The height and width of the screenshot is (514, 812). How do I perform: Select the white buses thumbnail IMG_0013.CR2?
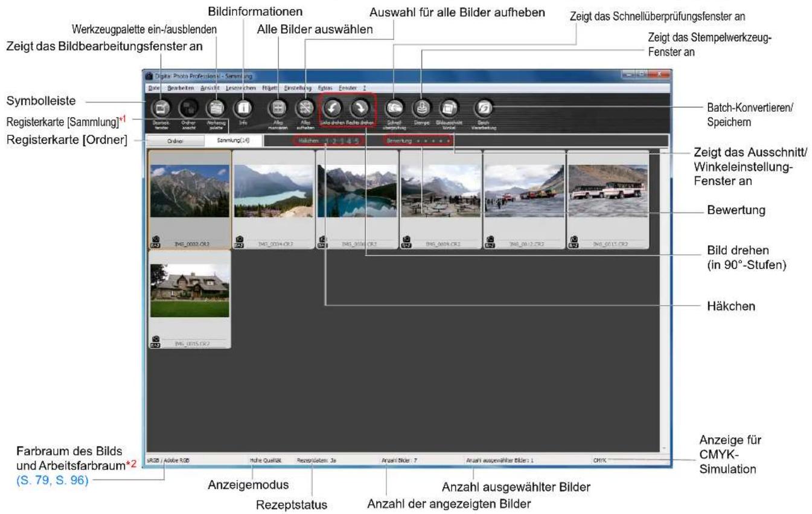(608, 200)
